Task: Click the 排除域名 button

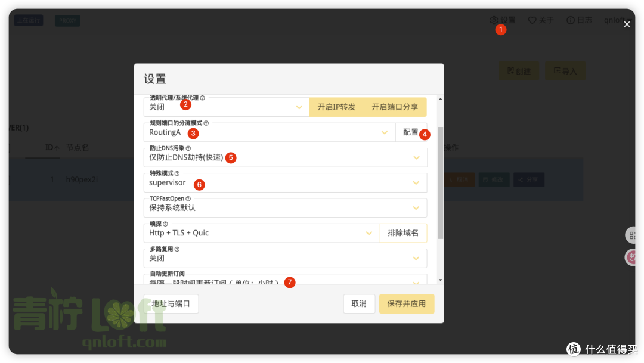Action: (403, 233)
